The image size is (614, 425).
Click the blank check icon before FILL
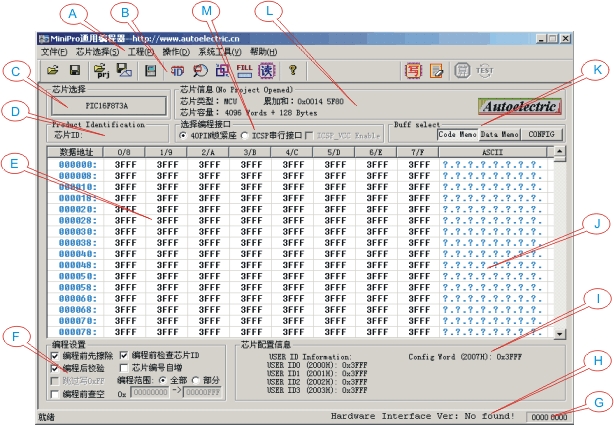pyautogui.click(x=222, y=71)
